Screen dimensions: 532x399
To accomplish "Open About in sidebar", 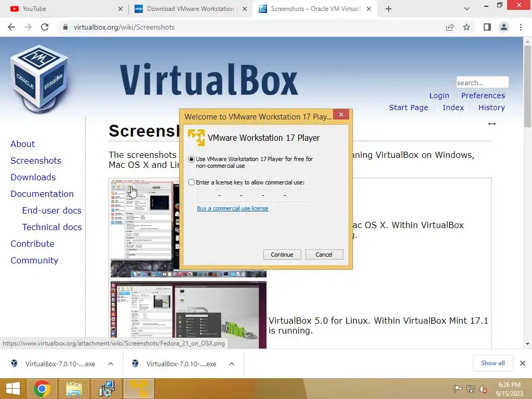I will [23, 144].
